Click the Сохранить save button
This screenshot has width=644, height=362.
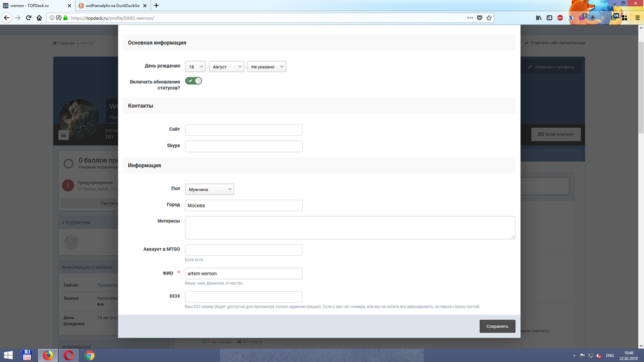[x=497, y=326]
